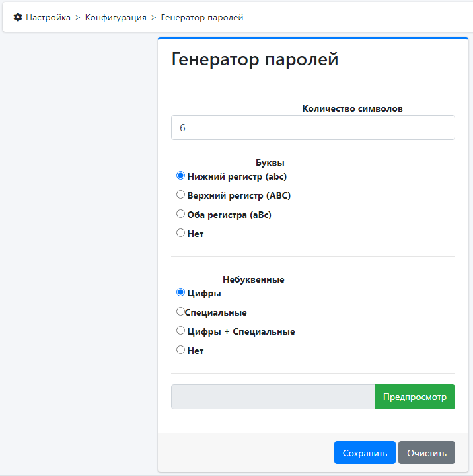
Task: Choose the Специальные radio option
Action: click(x=180, y=312)
